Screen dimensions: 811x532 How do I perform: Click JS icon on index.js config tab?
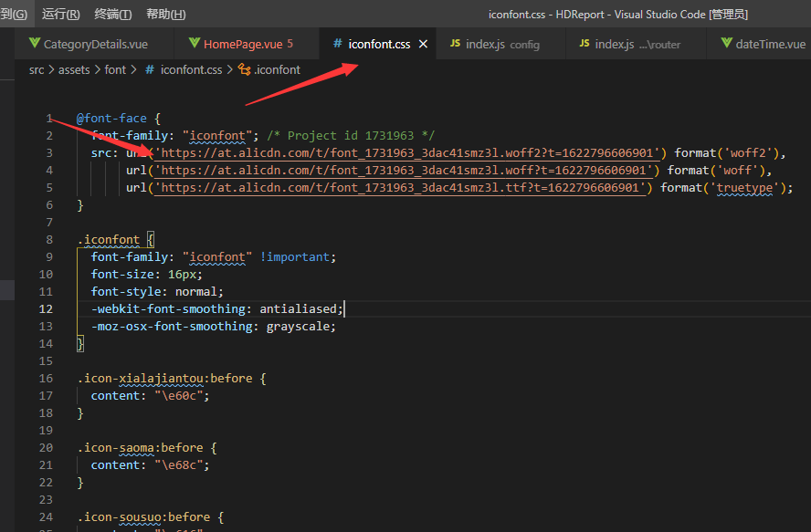[455, 44]
